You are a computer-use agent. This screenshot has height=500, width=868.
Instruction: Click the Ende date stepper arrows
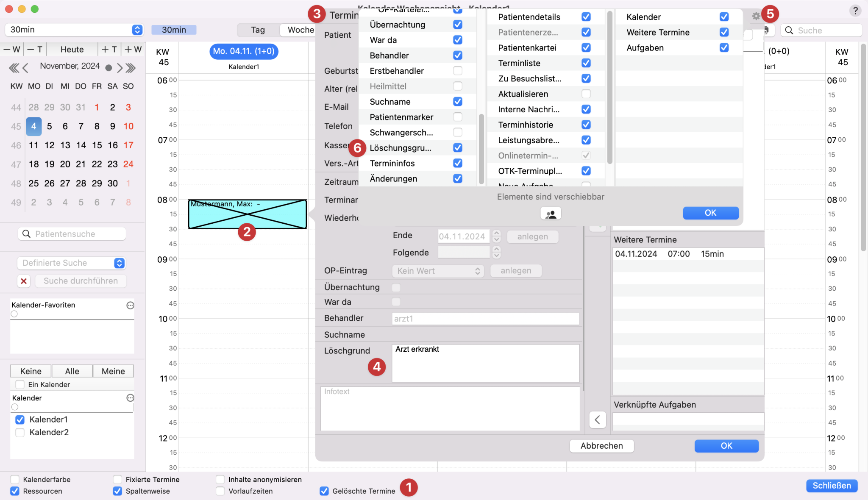(496, 236)
